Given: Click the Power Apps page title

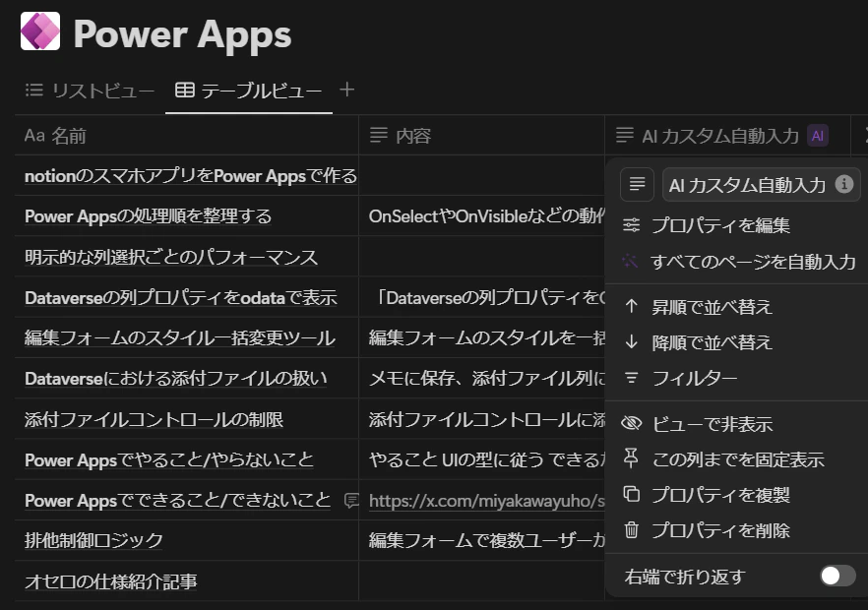Looking at the screenshot, I should (183, 34).
